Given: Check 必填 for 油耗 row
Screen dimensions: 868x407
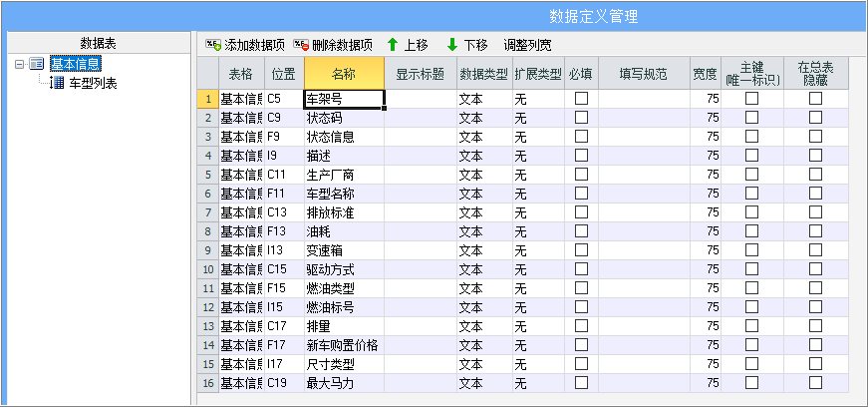Looking at the screenshot, I should [x=581, y=231].
